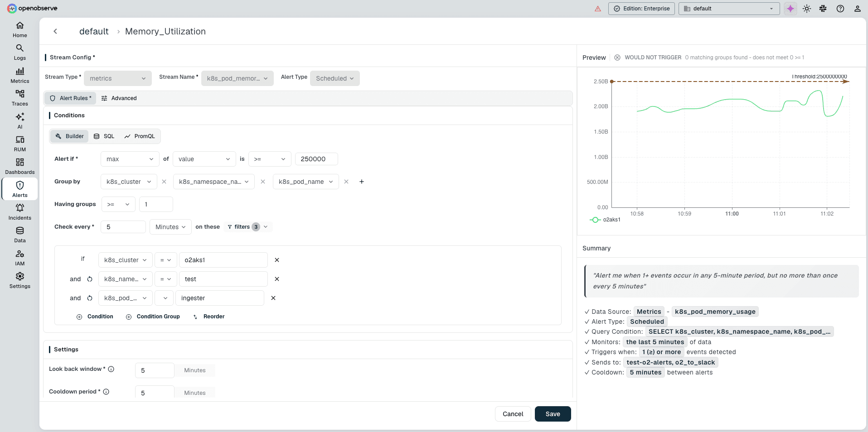The height and width of the screenshot is (432, 868).
Task: Open the help question mark icon
Action: (x=840, y=9)
